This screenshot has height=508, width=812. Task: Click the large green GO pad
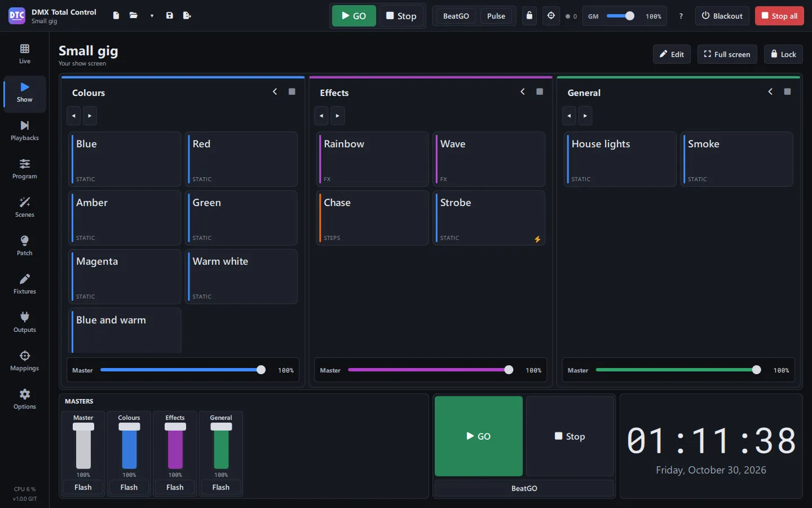479,436
